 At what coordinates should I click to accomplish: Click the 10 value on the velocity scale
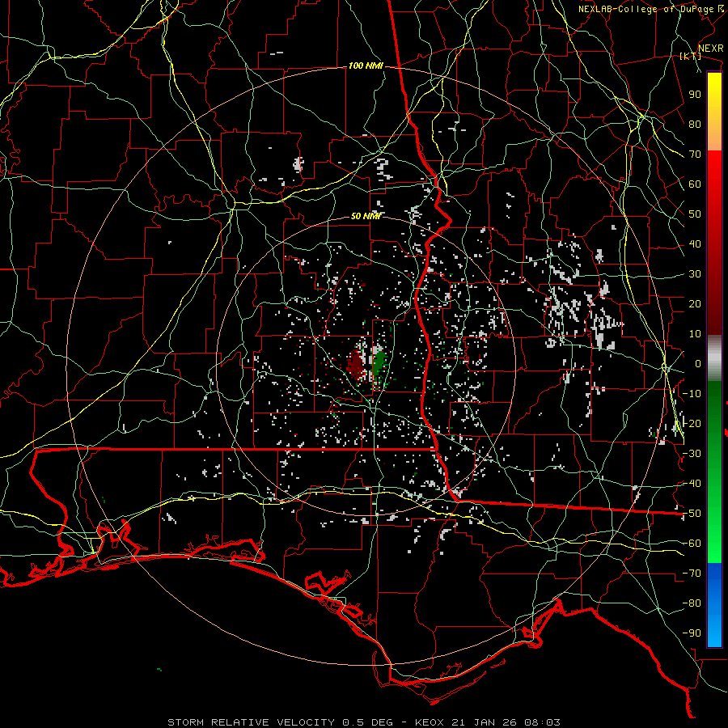(695, 334)
